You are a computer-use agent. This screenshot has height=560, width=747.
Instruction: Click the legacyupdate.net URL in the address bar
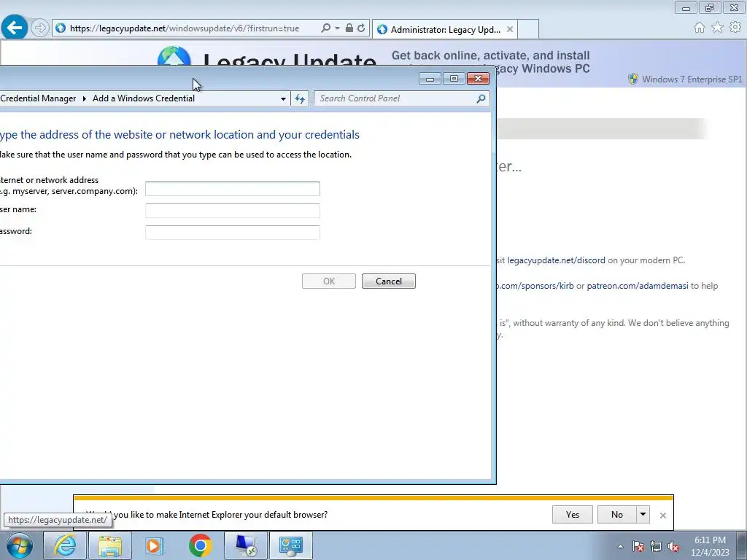coord(185,28)
